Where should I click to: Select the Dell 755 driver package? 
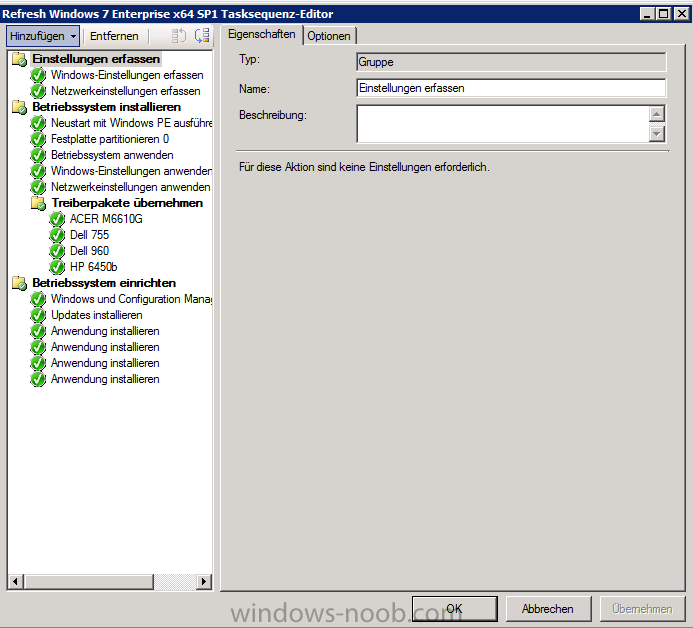click(x=89, y=235)
